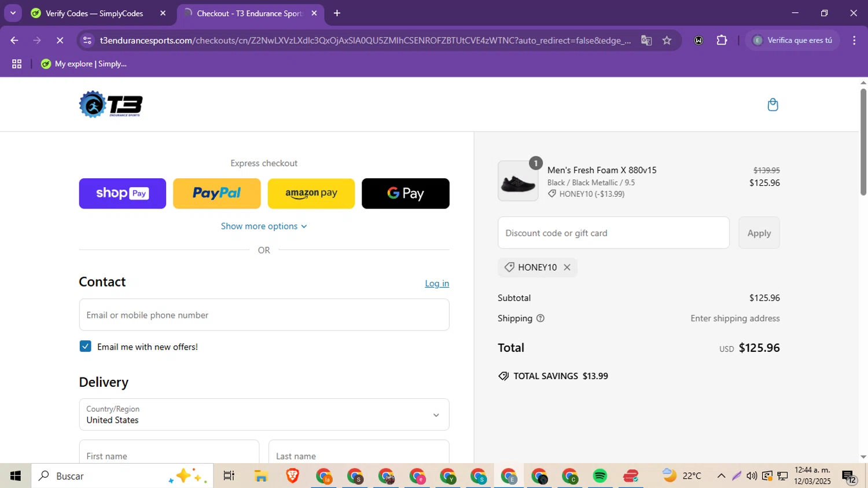Switch to Verify Codes SimplyCodes tab
Viewport: 868px width, 488px height.
pos(94,13)
